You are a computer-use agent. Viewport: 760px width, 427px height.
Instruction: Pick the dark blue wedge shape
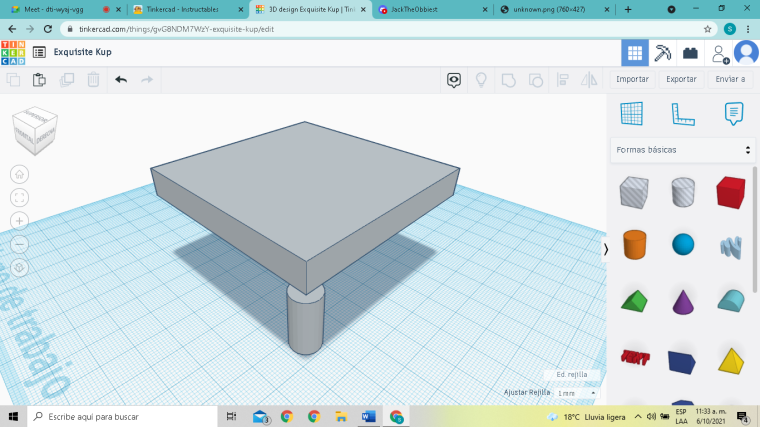pyautogui.click(x=681, y=362)
